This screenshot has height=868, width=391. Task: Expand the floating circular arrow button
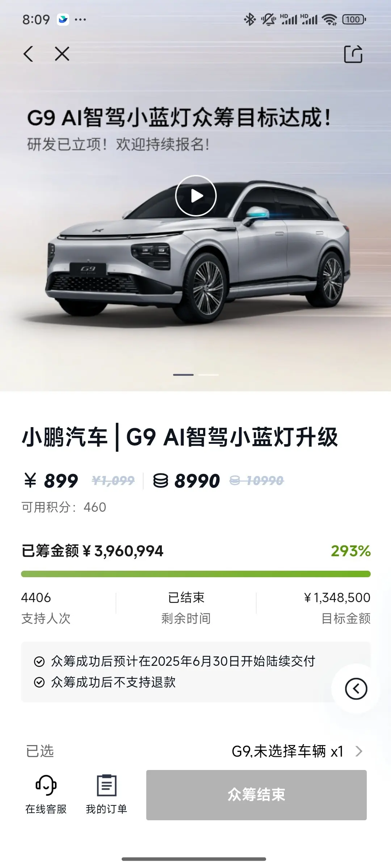click(x=356, y=689)
